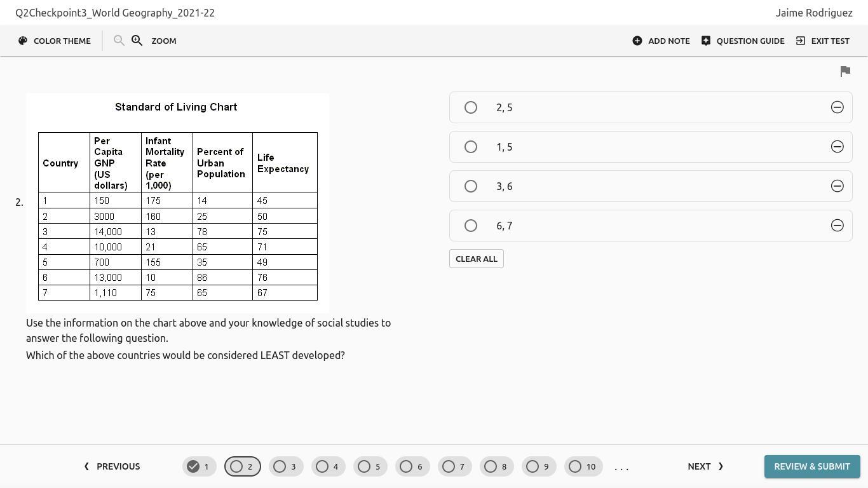Choose the "2, 5" answer option
868x488 pixels.
[x=471, y=107]
